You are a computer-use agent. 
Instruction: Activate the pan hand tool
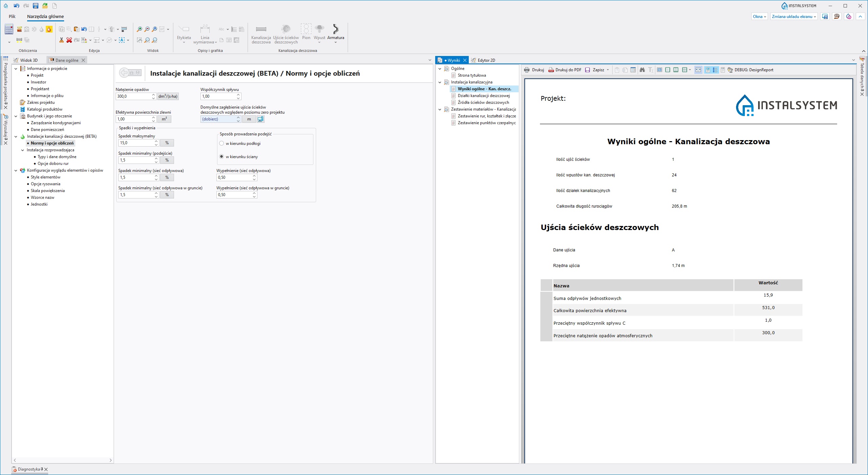(139, 40)
